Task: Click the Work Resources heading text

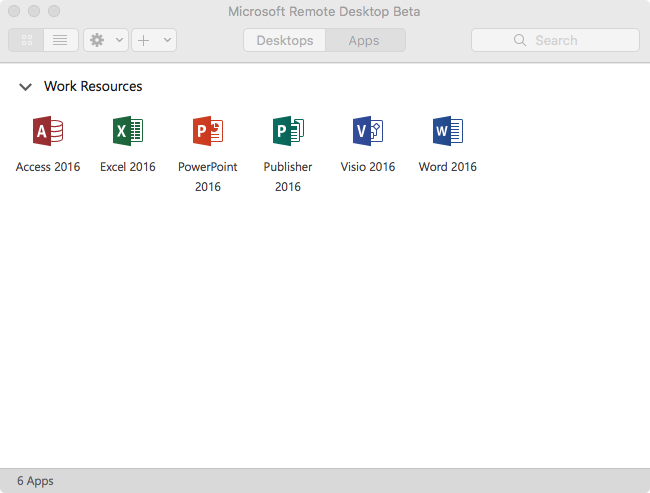Action: [93, 86]
